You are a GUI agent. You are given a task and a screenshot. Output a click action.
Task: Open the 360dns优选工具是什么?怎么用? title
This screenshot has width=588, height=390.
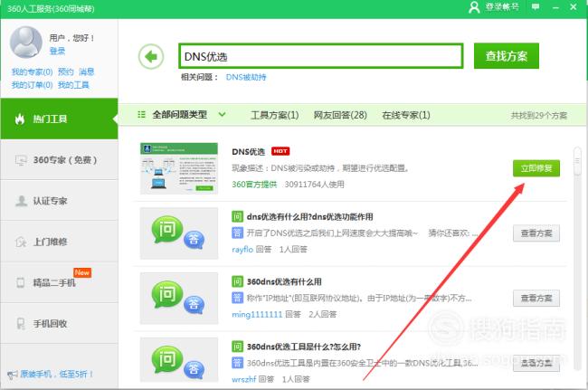point(304,347)
